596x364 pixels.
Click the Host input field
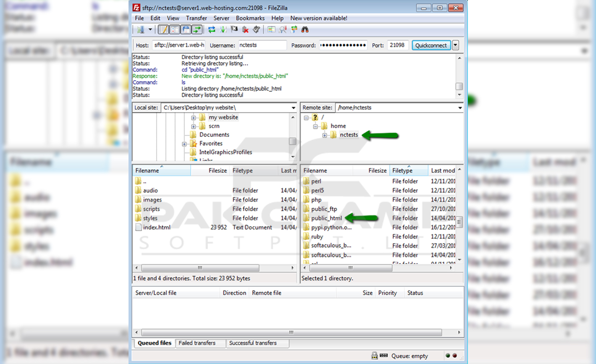point(179,45)
